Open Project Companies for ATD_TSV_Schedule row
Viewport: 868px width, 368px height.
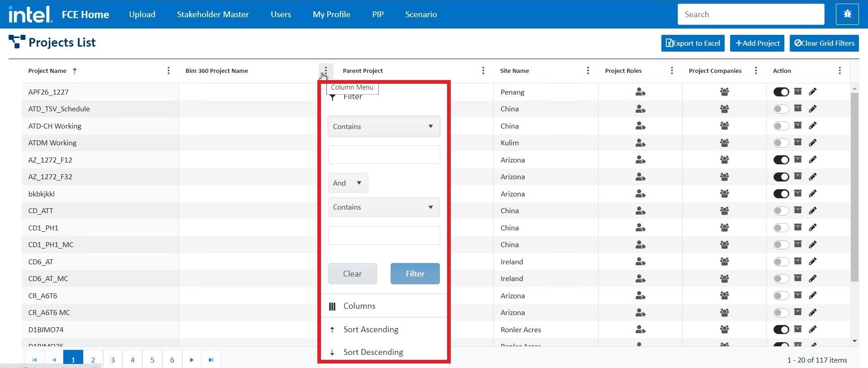[x=724, y=109]
